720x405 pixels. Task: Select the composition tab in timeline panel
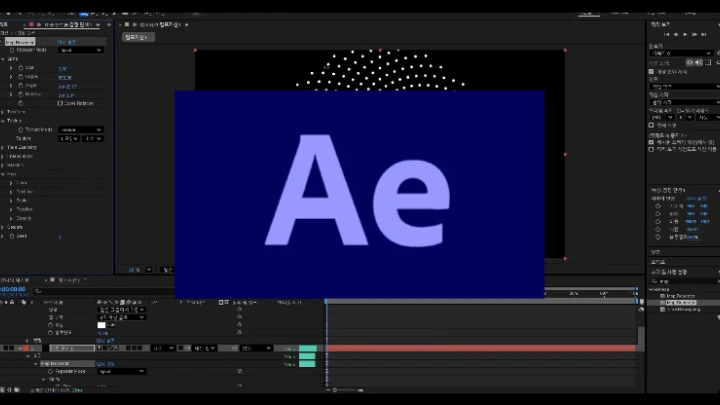click(69, 280)
